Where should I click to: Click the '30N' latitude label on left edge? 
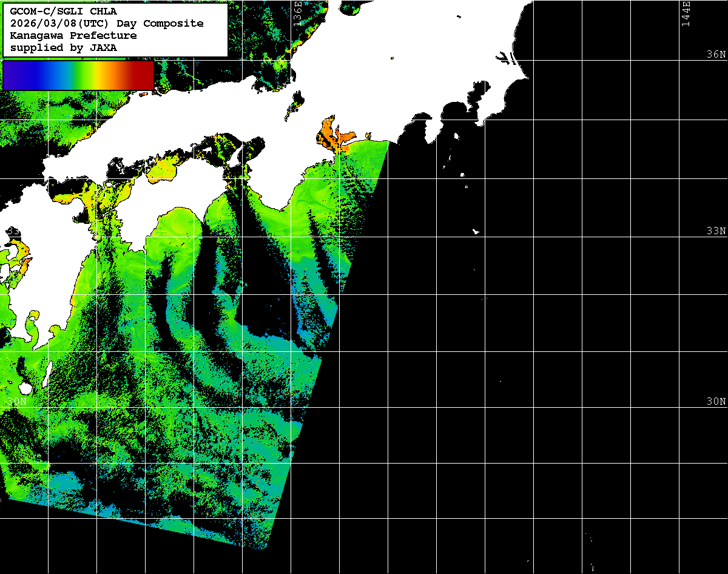click(x=17, y=402)
